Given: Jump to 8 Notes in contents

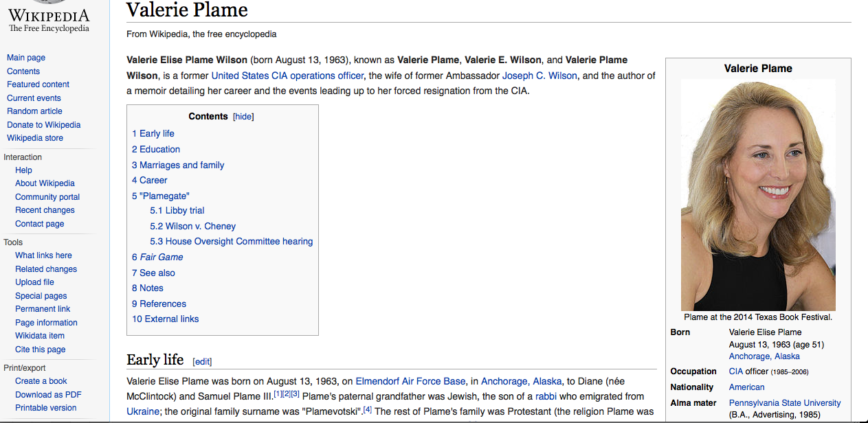Looking at the screenshot, I should pos(148,288).
